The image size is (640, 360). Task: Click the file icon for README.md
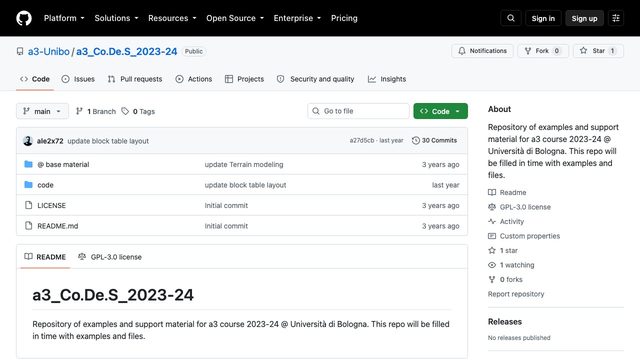(x=28, y=225)
